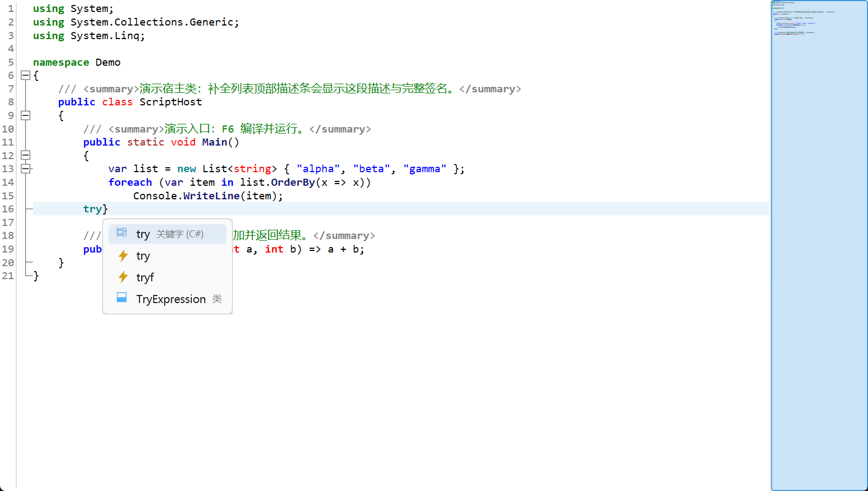This screenshot has width=868, height=491.
Task: Click "beta" string in the list initializer
Action: click(372, 169)
